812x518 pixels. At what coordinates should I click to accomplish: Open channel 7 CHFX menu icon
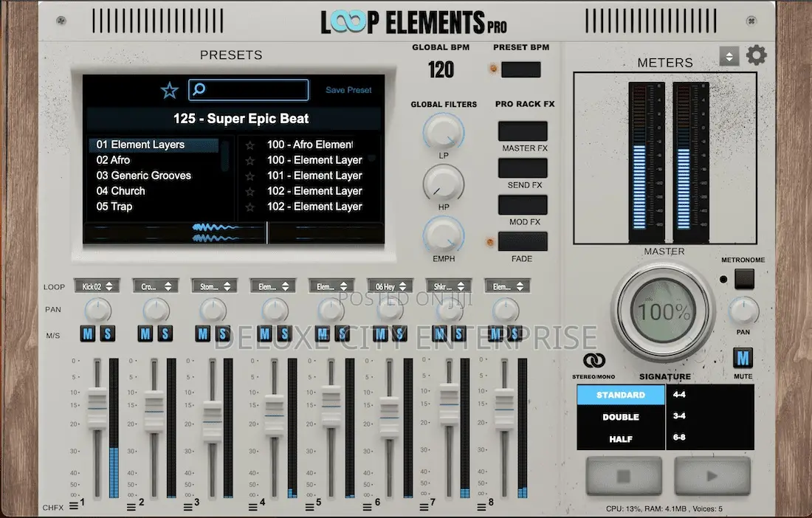(x=424, y=507)
